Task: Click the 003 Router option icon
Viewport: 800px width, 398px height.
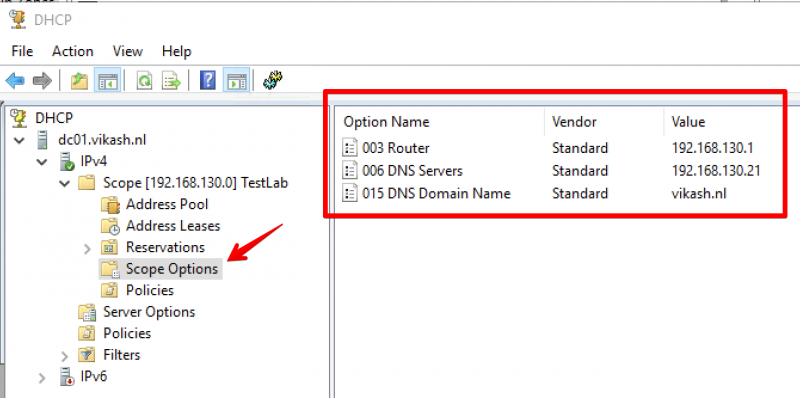Action: pyautogui.click(x=349, y=148)
